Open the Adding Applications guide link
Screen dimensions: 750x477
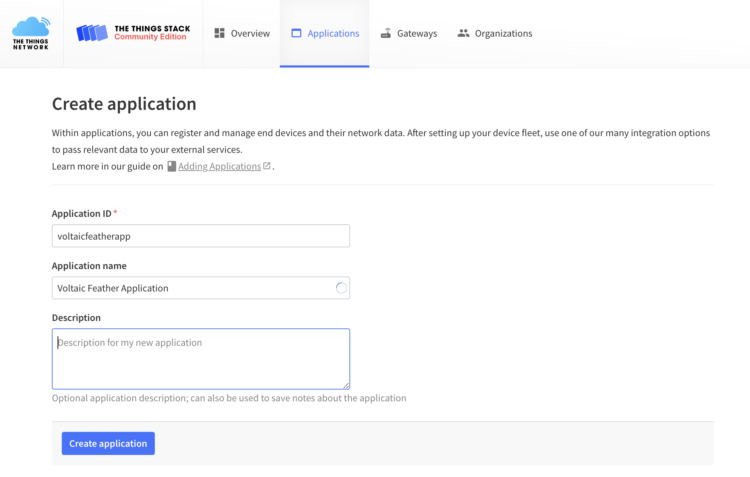[220, 166]
